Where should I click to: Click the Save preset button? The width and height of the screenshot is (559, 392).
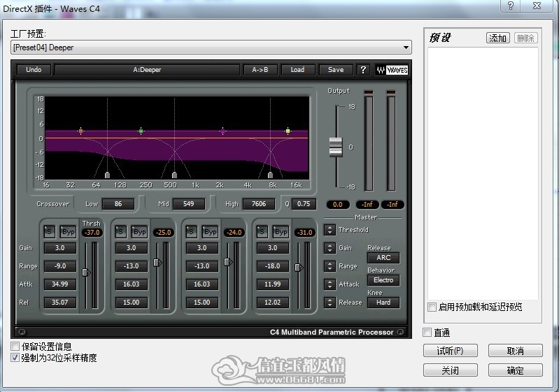click(x=336, y=70)
